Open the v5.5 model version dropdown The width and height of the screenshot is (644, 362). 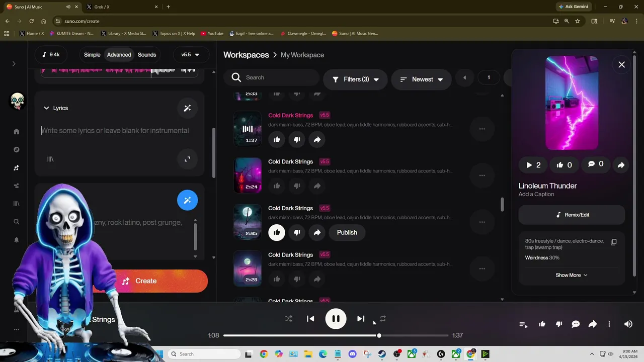(190, 55)
